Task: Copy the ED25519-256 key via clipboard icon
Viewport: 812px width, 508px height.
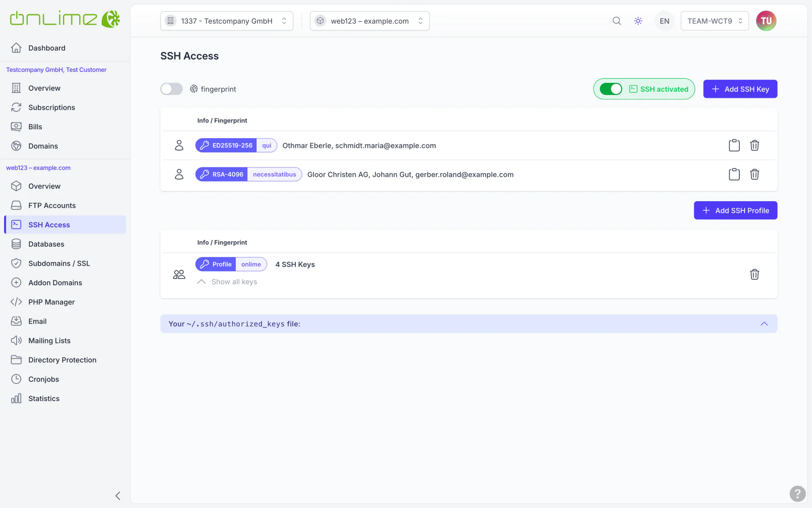Action: 734,145
